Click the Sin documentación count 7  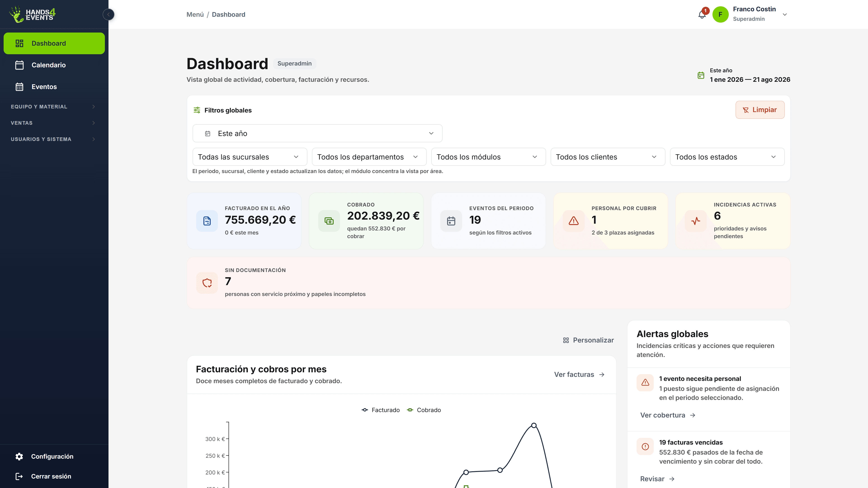point(228,281)
